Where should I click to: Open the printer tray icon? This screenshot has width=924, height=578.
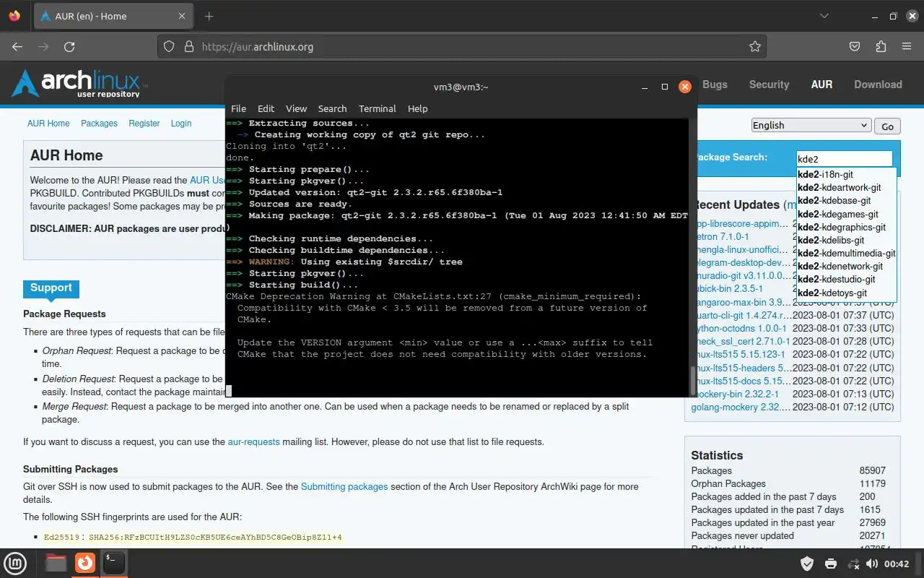click(831, 564)
